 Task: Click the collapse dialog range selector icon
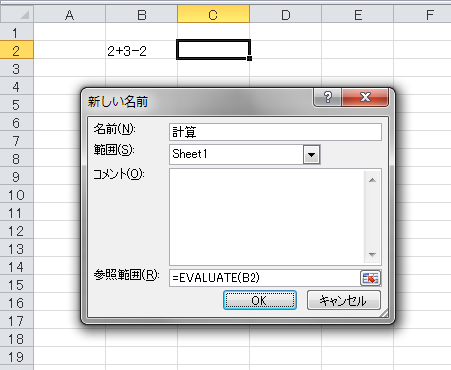[x=370, y=278]
